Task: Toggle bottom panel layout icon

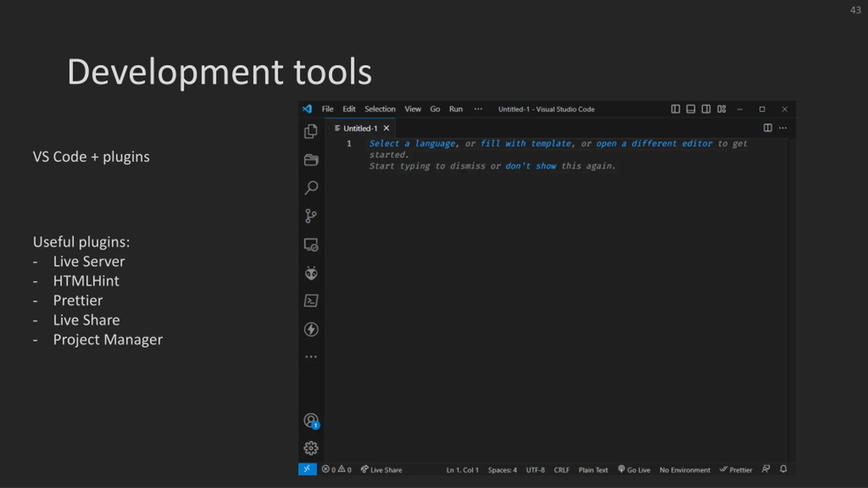Action: [691, 109]
